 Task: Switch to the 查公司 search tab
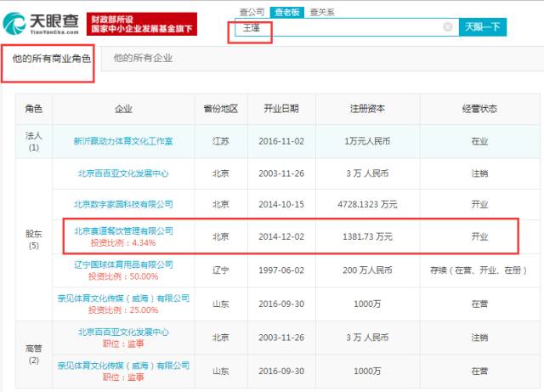252,12
